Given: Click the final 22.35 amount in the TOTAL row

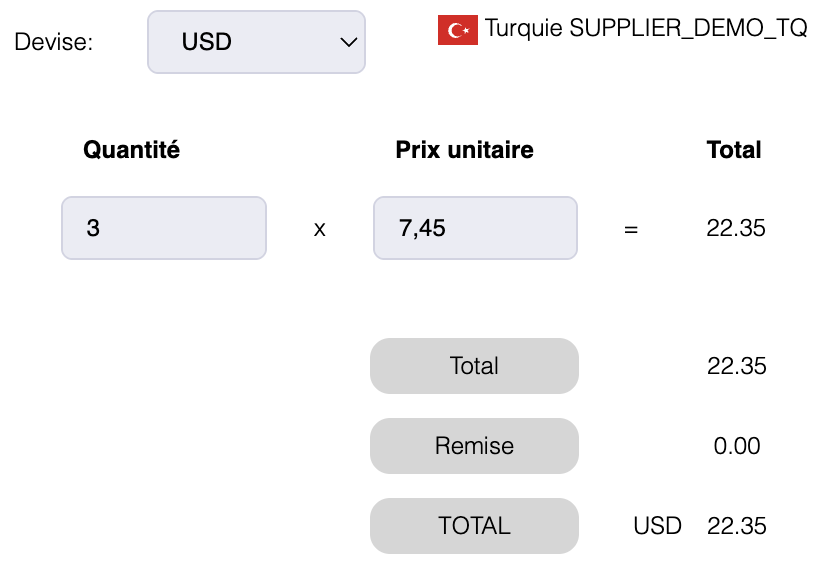Looking at the screenshot, I should coord(736,526).
